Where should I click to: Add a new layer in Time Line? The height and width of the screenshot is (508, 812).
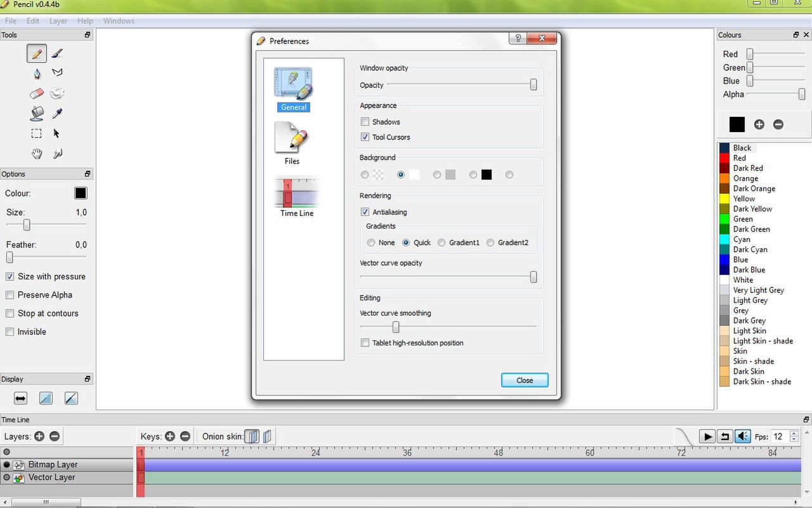(x=39, y=436)
